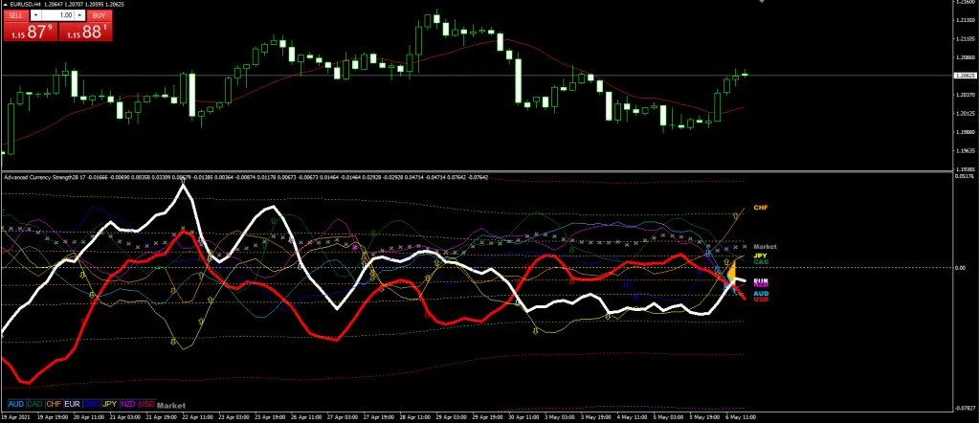Click the orange CHF label at line end
980x423 pixels.
(x=760, y=208)
